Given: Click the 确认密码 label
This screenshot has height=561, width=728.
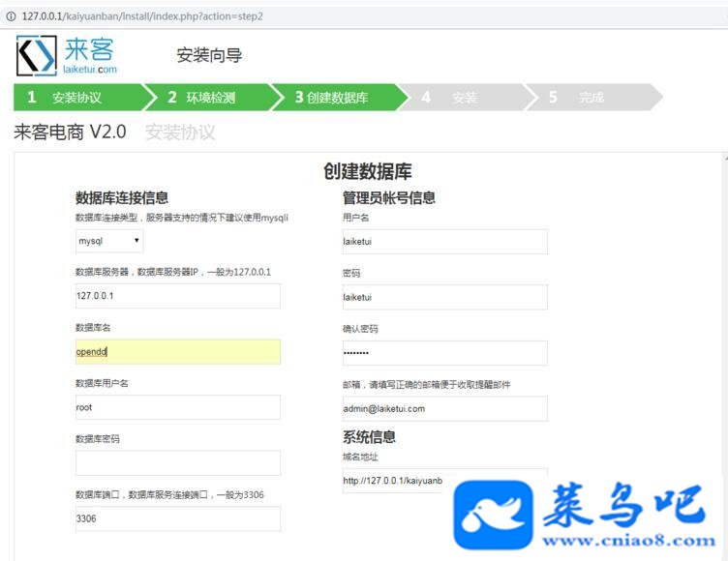Looking at the screenshot, I should click(x=360, y=329).
